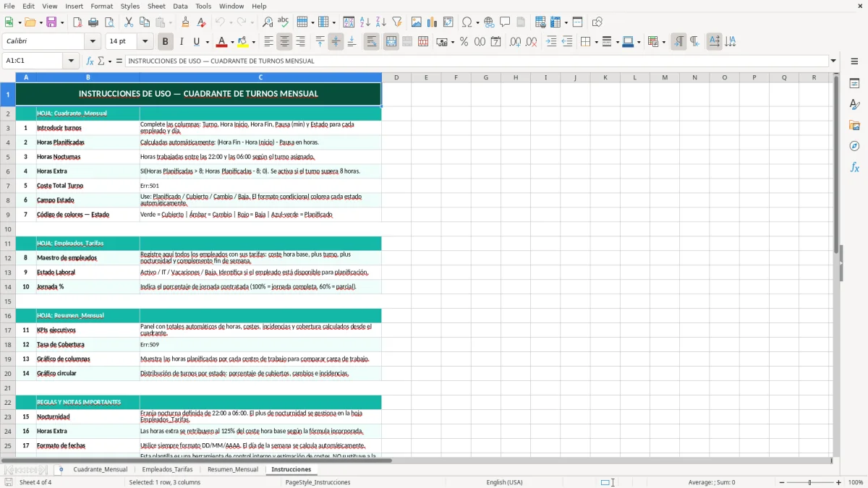The image size is (868, 488).
Task: Toggle Center Vertically alignment
Action: coord(336,42)
